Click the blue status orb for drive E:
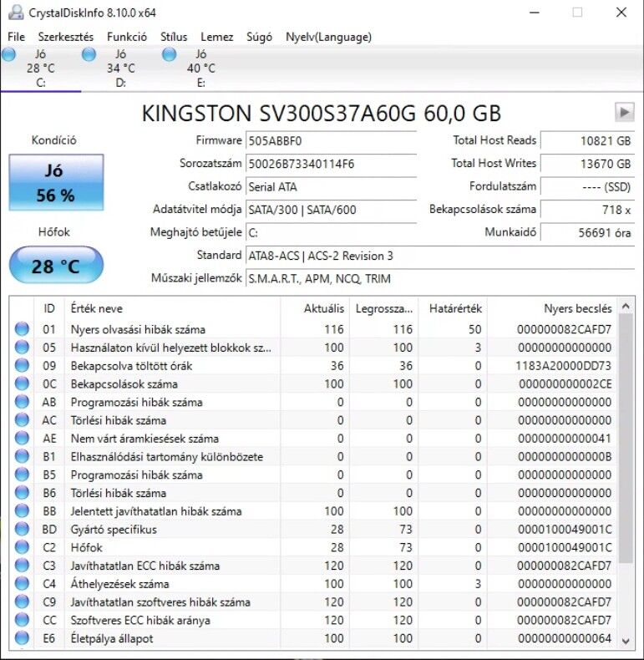 (170, 54)
